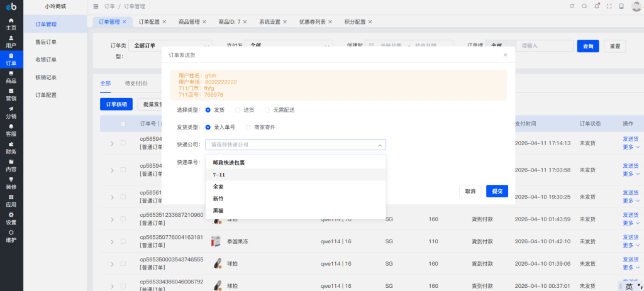The image size is (644, 291).
Task: Choose 7-11 from the courier list
Action: pos(296,175)
